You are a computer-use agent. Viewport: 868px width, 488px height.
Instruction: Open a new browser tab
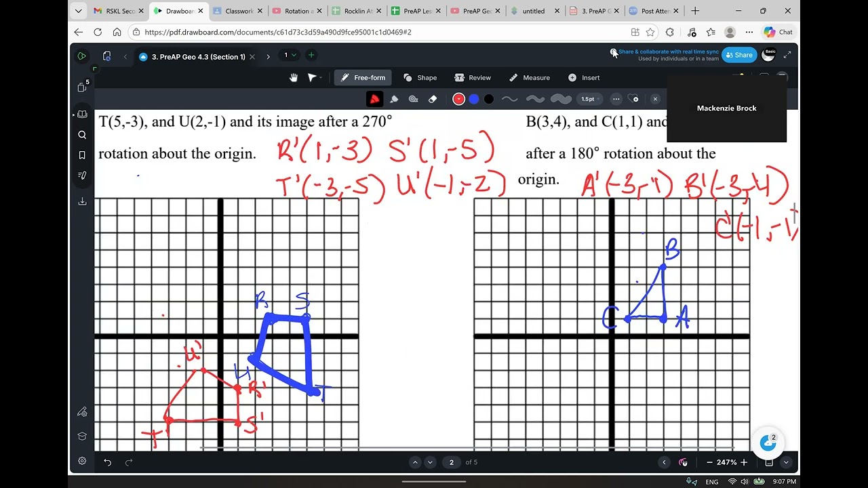[695, 11]
